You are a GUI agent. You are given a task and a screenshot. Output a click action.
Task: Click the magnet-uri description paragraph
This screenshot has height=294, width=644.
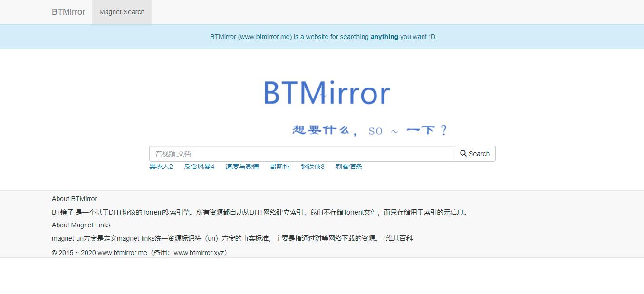click(232, 238)
